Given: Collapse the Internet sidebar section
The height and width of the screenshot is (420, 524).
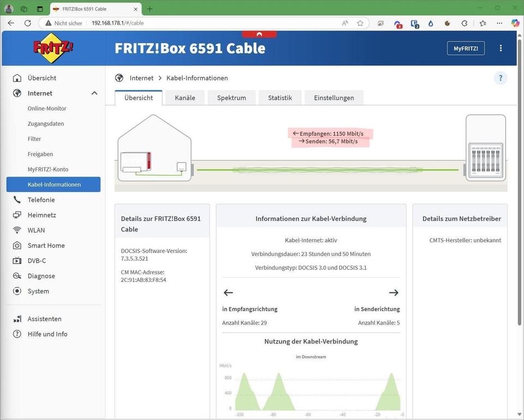Looking at the screenshot, I should click(94, 93).
